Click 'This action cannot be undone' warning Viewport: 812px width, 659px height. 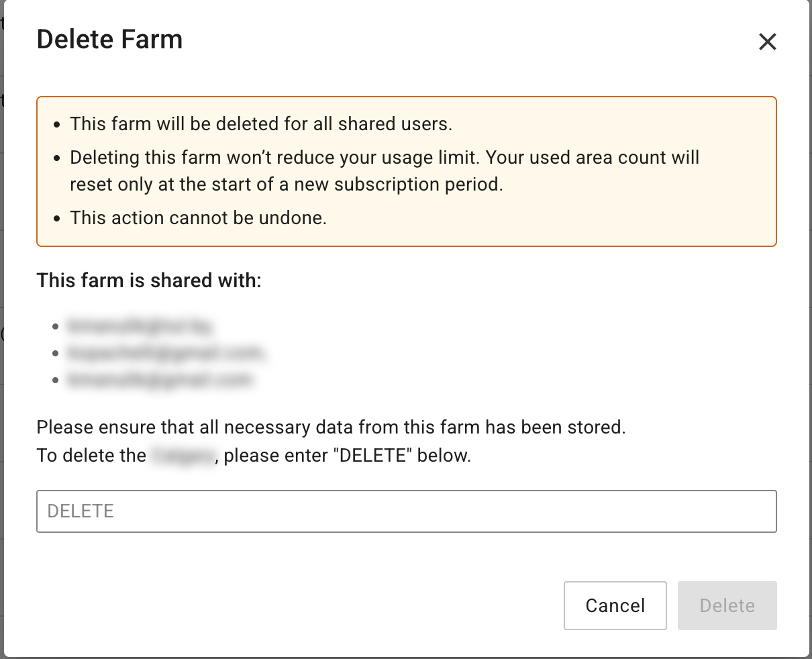[198, 218]
